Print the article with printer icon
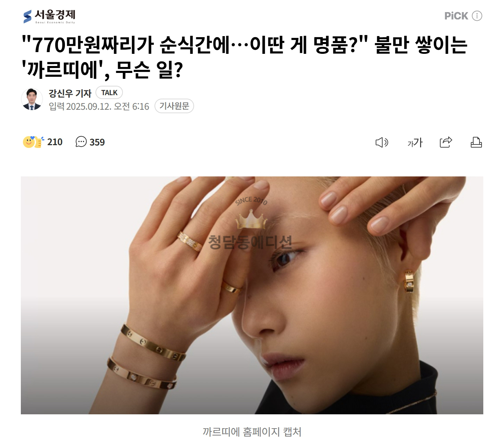 point(476,142)
